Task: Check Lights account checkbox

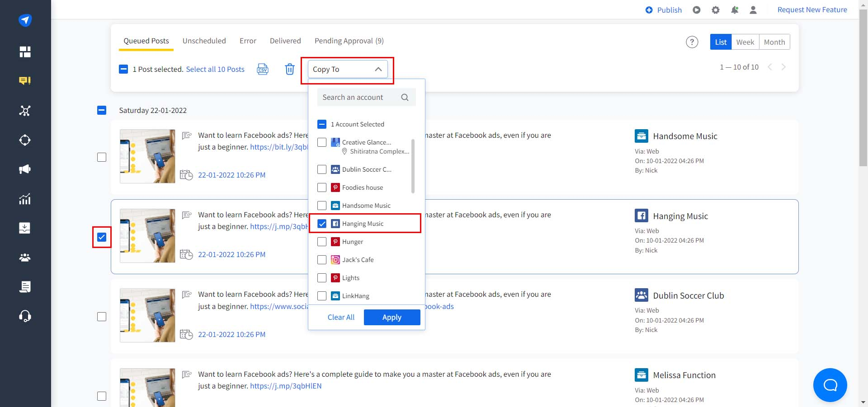Action: coord(322,278)
